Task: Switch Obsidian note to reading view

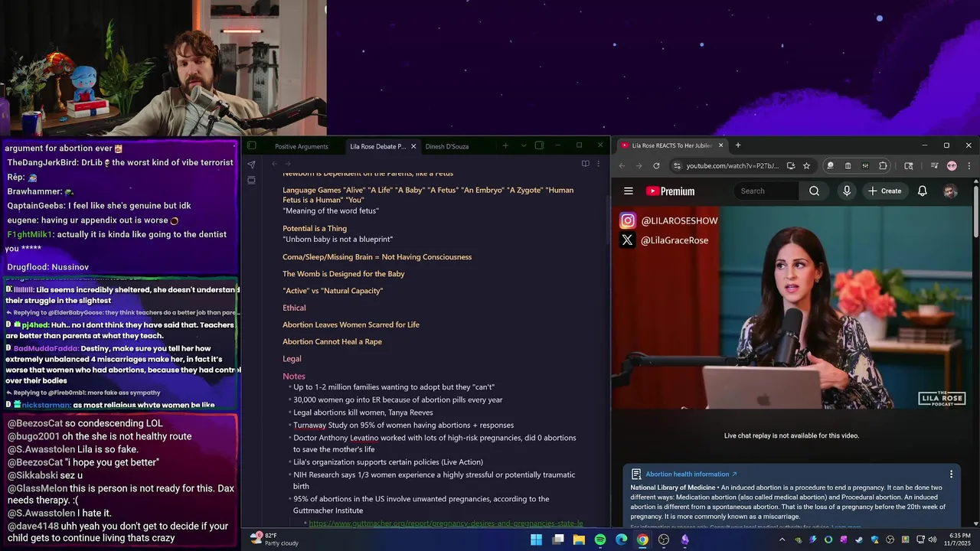Action: coord(585,163)
